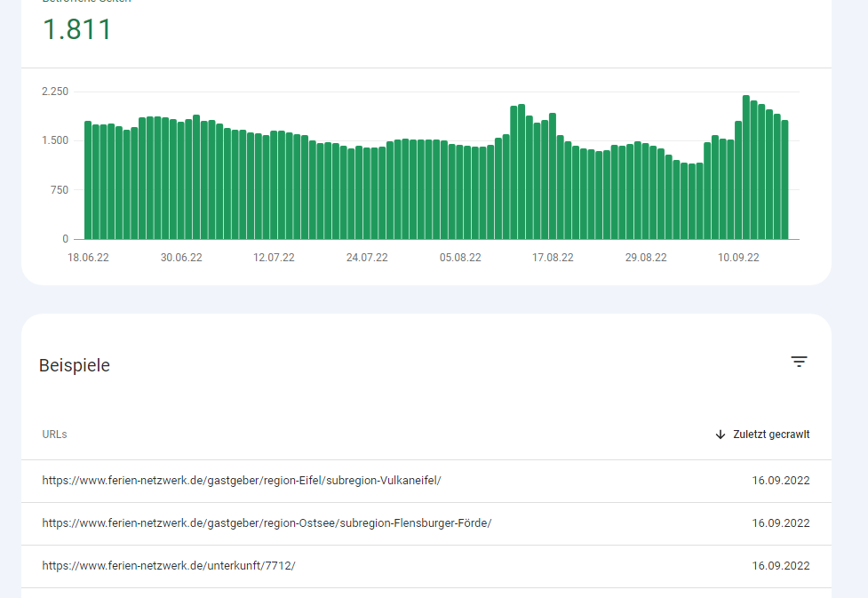
Task: Click the URLs column header
Action: (x=54, y=435)
